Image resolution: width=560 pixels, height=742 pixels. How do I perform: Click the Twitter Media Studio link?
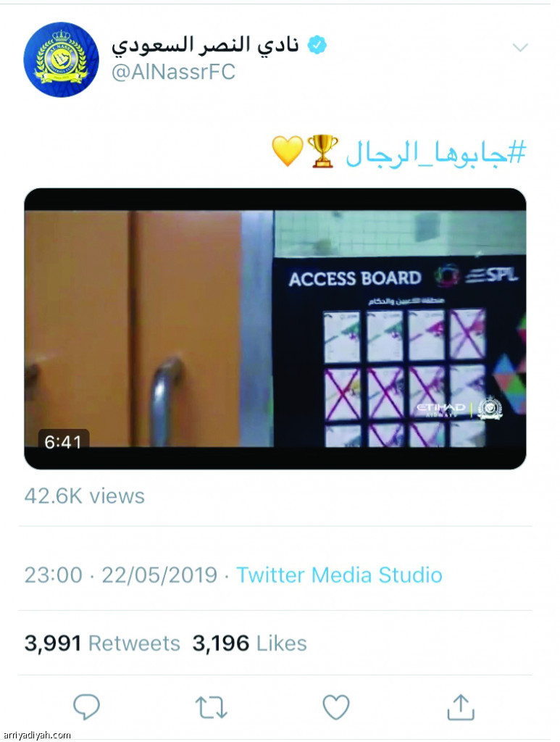[339, 575]
